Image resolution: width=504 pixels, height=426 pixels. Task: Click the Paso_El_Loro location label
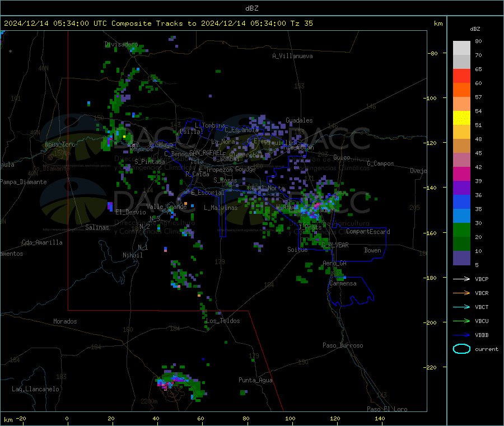click(387, 409)
